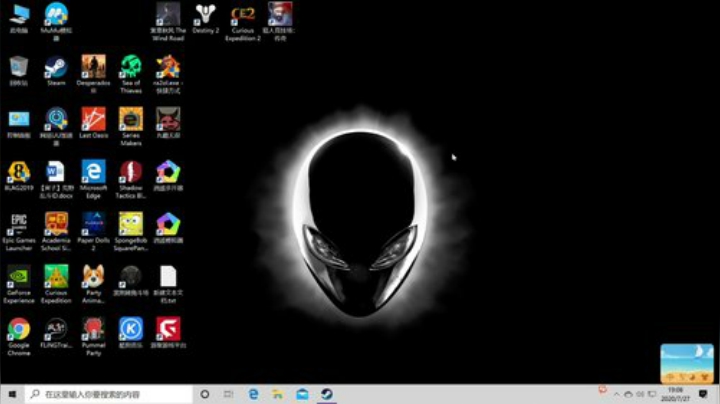Launch Edge from the taskbar
The width and height of the screenshot is (720, 404).
(x=253, y=394)
